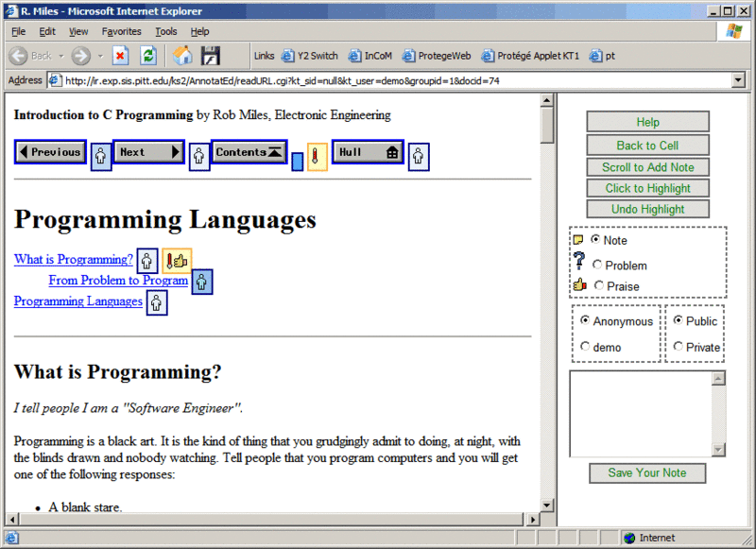Viewport: 756px width, 549px height.
Task: Open the Back button history dropdown
Action: click(x=61, y=56)
